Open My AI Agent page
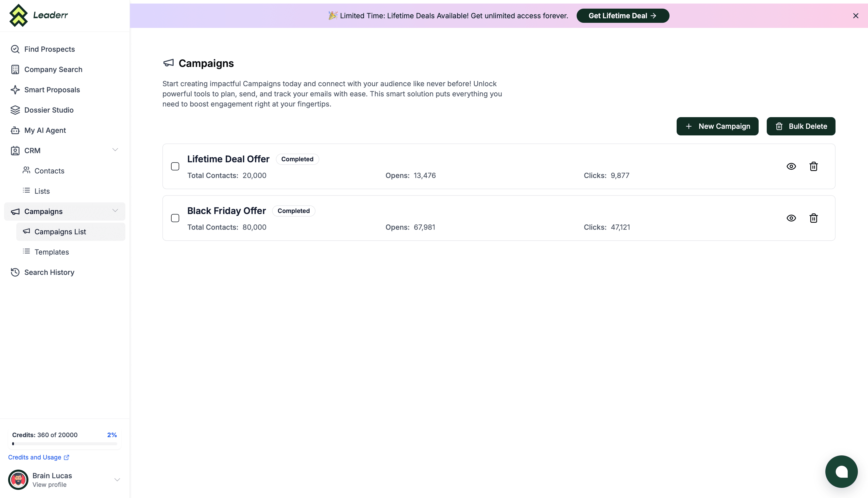Viewport: 868px width, 498px height. [45, 130]
